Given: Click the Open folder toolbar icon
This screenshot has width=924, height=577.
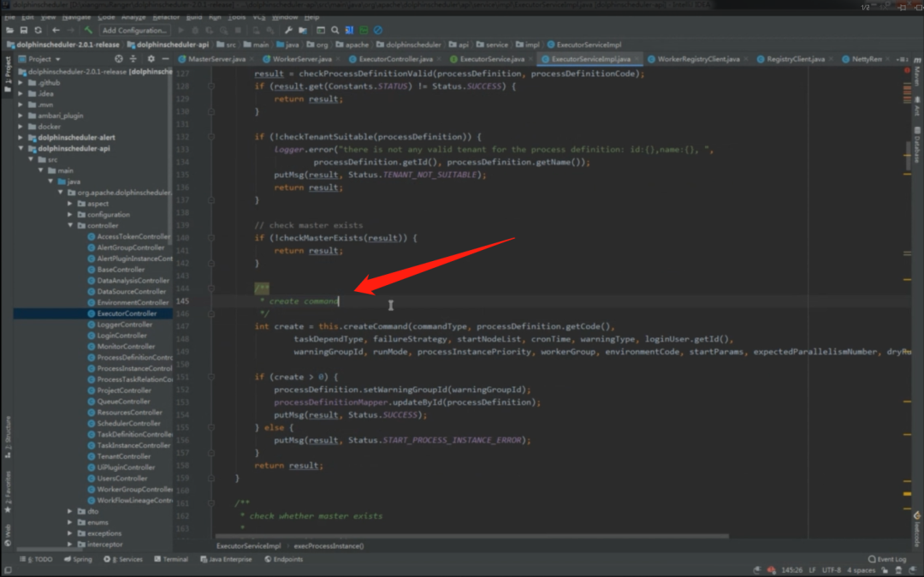Looking at the screenshot, I should [10, 30].
